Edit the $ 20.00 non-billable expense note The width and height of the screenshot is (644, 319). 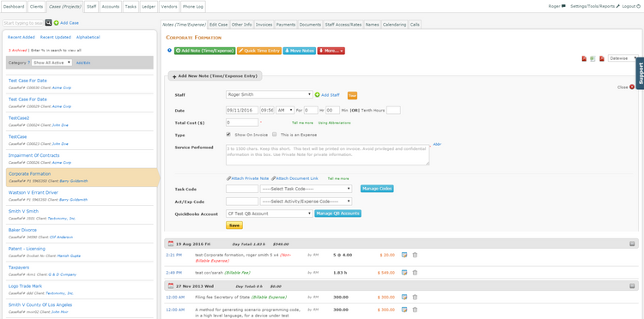tap(404, 255)
